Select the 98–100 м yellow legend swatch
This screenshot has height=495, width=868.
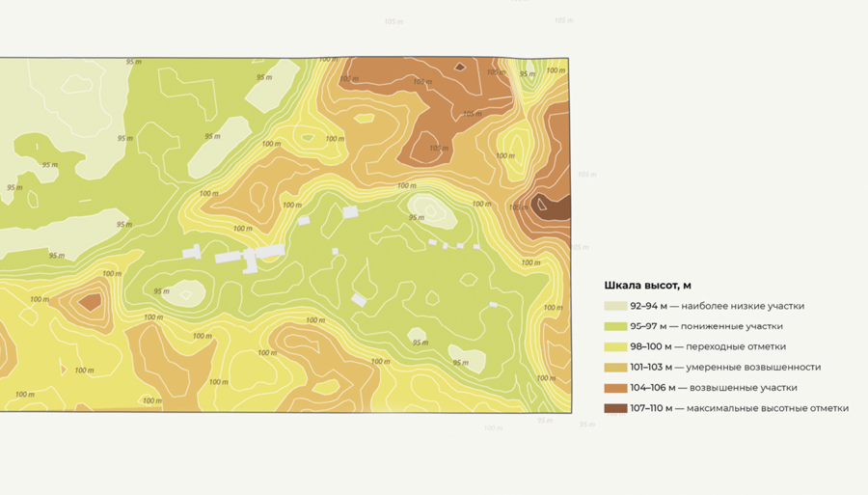(615, 346)
